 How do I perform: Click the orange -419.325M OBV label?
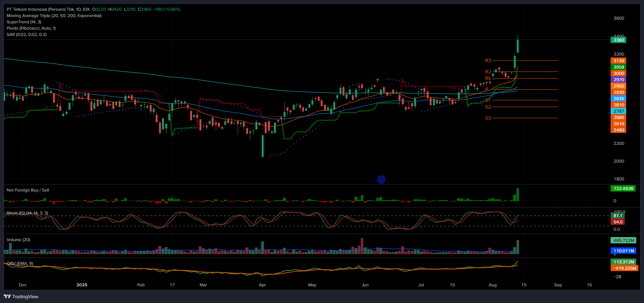coord(624,268)
